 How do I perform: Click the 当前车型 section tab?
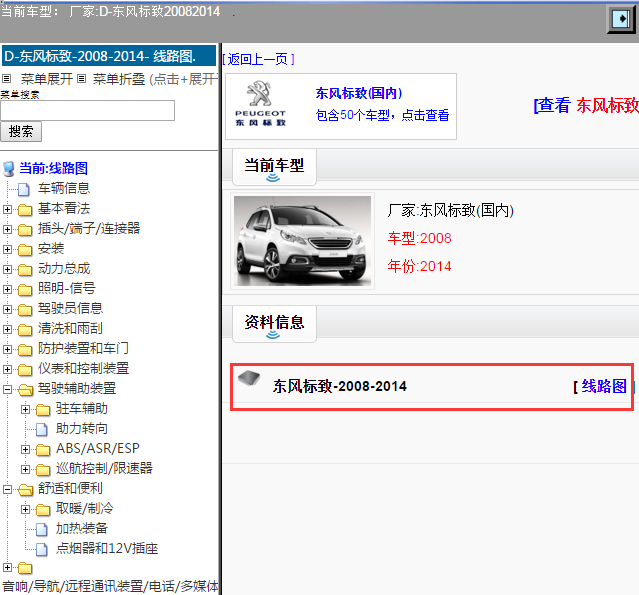coord(274,167)
